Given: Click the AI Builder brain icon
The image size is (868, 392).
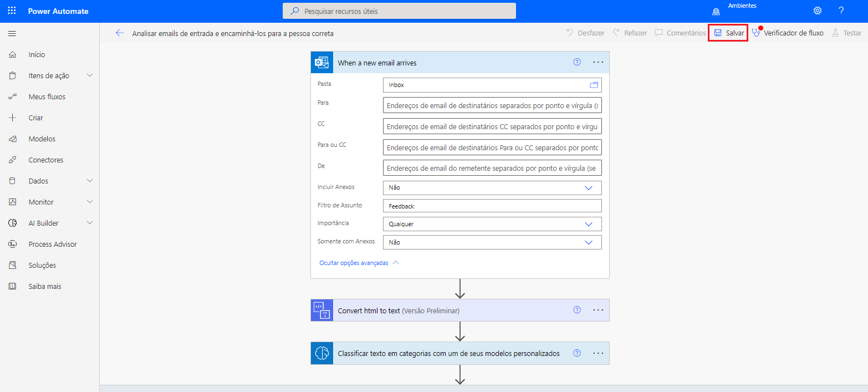Looking at the screenshot, I should point(13,223).
